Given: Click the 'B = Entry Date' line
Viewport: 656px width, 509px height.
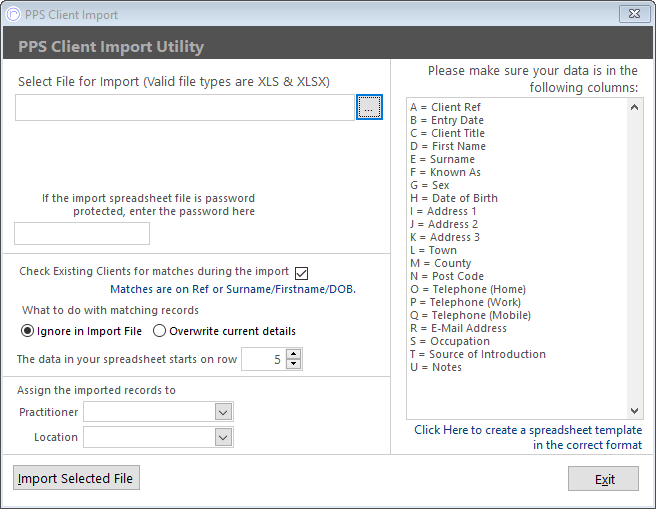Looking at the screenshot, I should tap(447, 120).
